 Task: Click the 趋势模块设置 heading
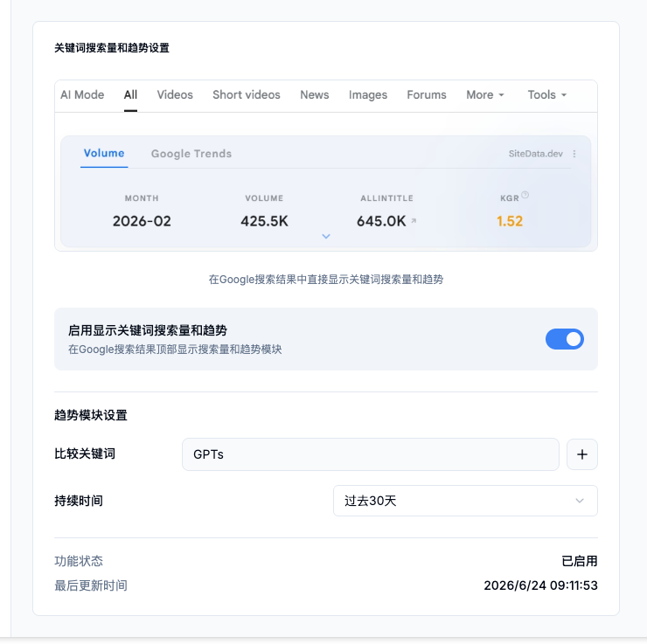(91, 415)
